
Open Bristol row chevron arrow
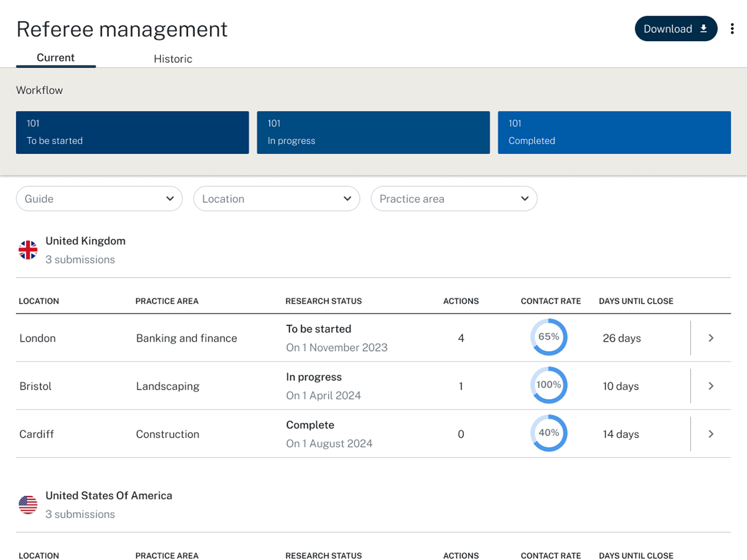tap(711, 386)
